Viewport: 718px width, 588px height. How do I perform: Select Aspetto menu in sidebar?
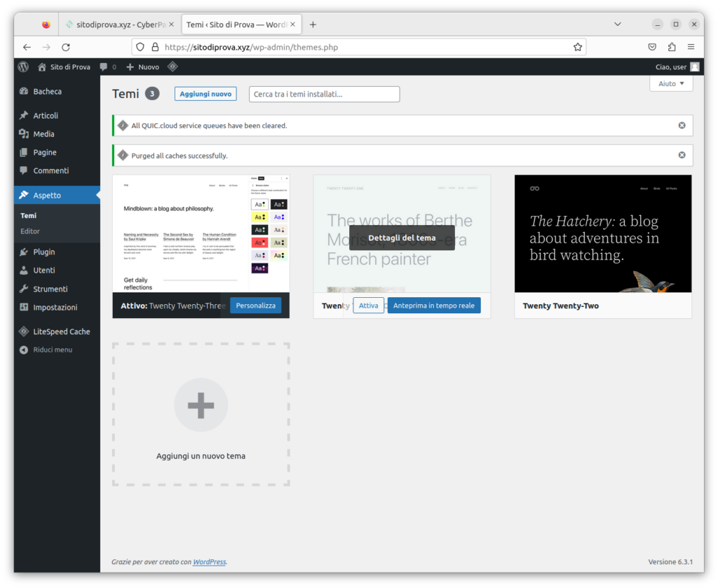47,196
